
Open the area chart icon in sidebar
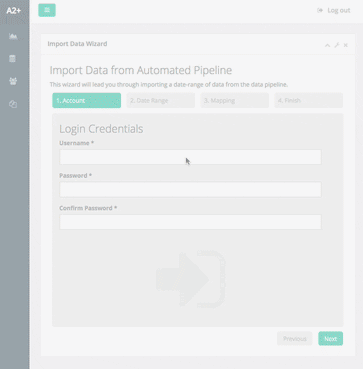[x=13, y=36]
